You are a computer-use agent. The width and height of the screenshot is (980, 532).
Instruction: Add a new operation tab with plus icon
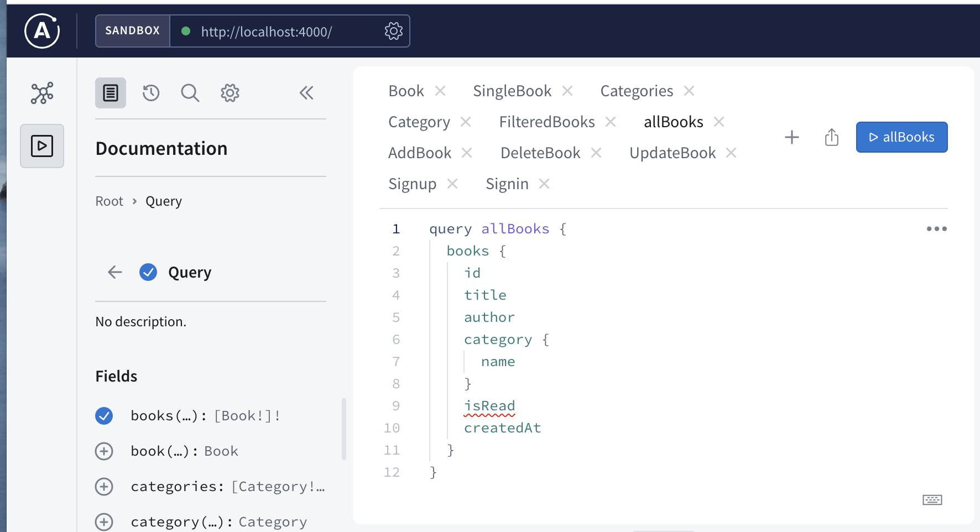(792, 137)
